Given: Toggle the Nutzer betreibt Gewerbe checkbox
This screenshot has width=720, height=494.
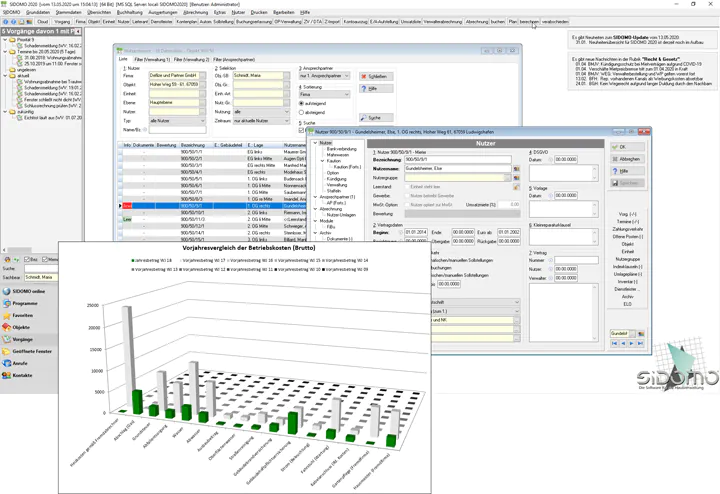Looking at the screenshot, I should [x=407, y=196].
